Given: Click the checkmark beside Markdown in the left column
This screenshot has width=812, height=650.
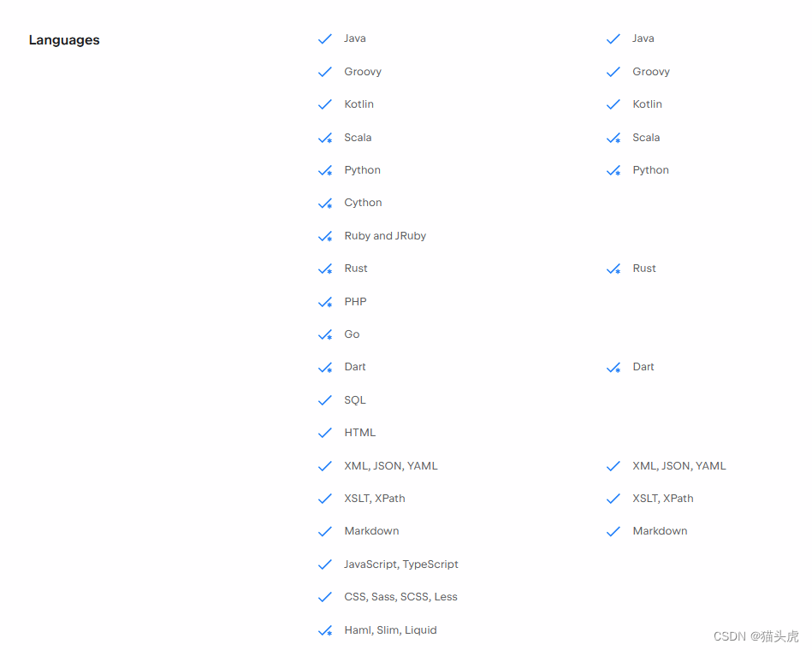Looking at the screenshot, I should (324, 531).
